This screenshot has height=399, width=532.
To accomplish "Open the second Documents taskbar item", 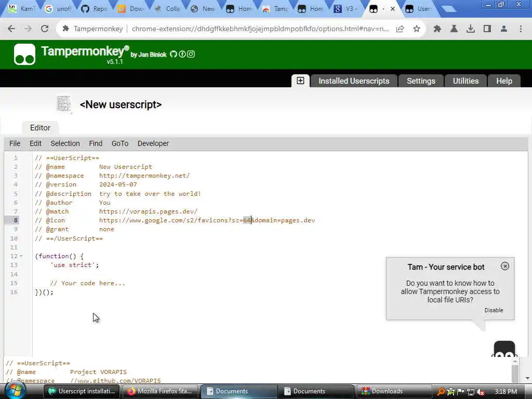I will point(316,391).
